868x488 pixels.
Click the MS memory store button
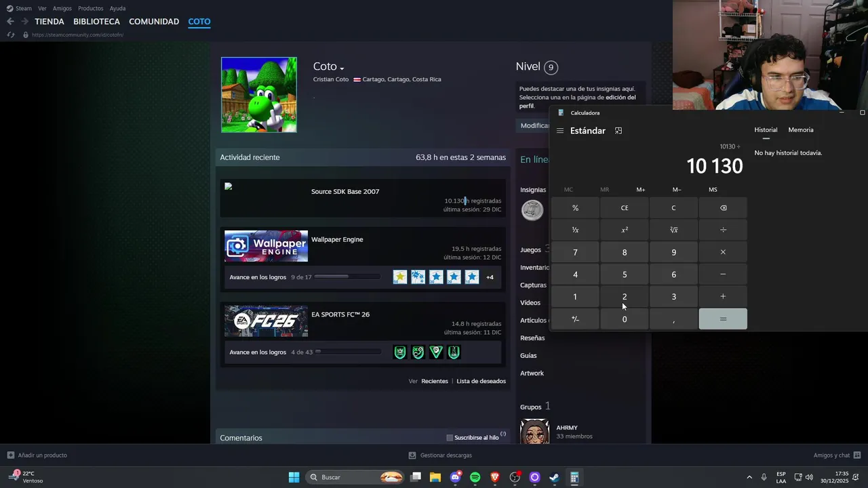pos(713,190)
